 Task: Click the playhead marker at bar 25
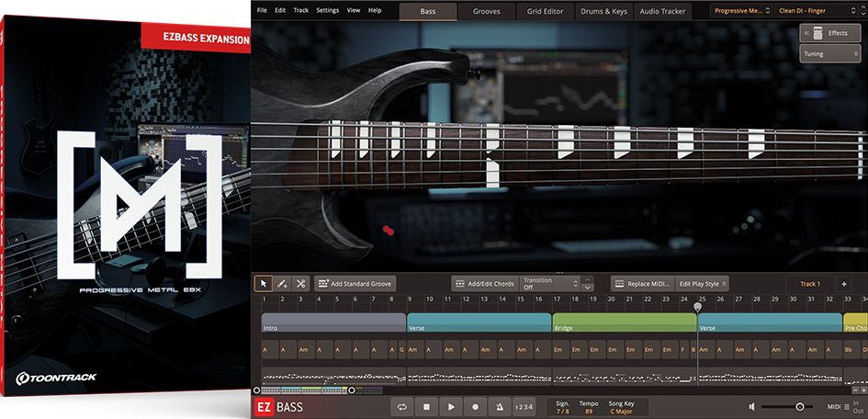pos(697,306)
